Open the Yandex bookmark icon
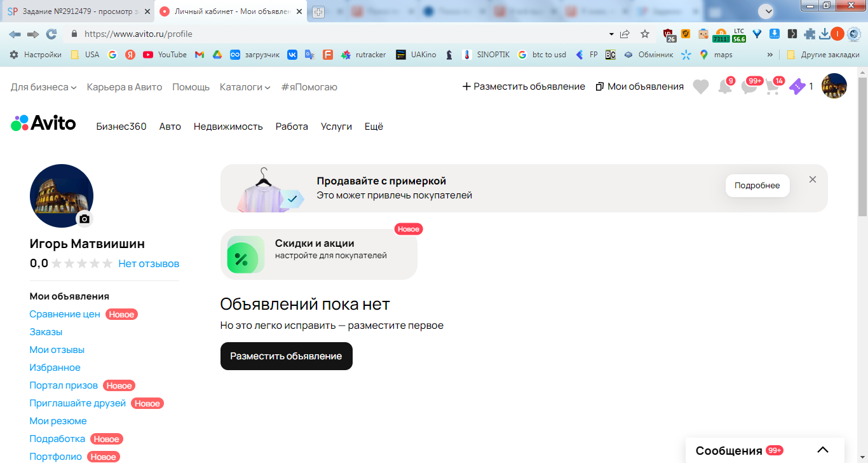Viewport: 868px width, 463px height. coord(130,55)
